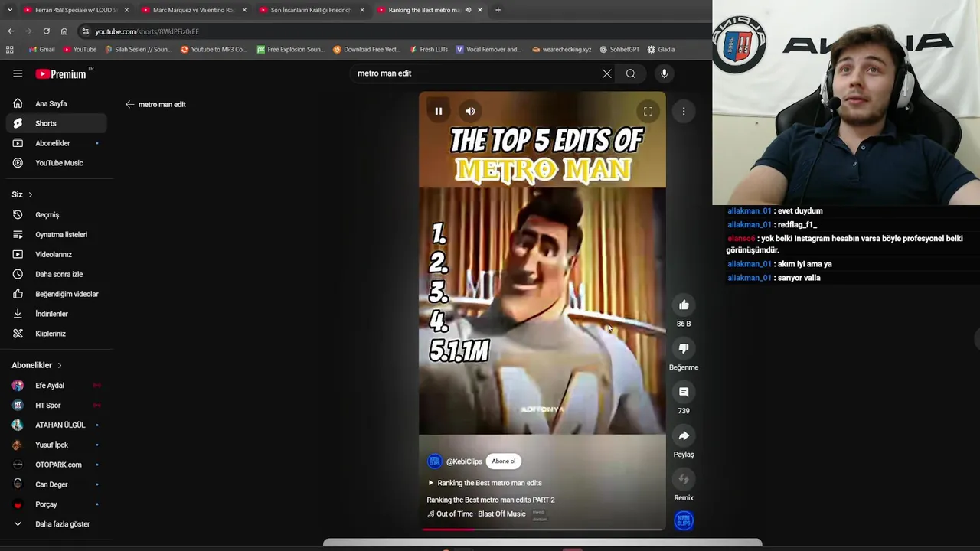Open the @KebiClips channel name
The height and width of the screenshot is (551, 980).
(464, 461)
